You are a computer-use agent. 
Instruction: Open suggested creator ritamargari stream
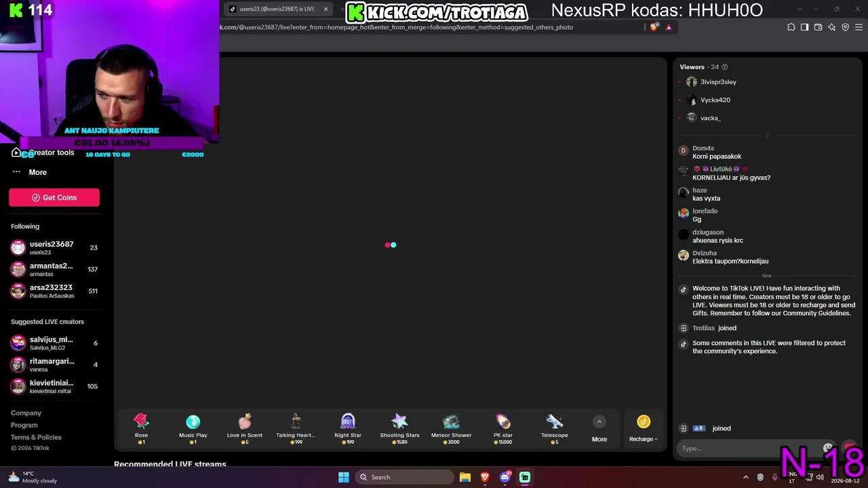click(54, 365)
